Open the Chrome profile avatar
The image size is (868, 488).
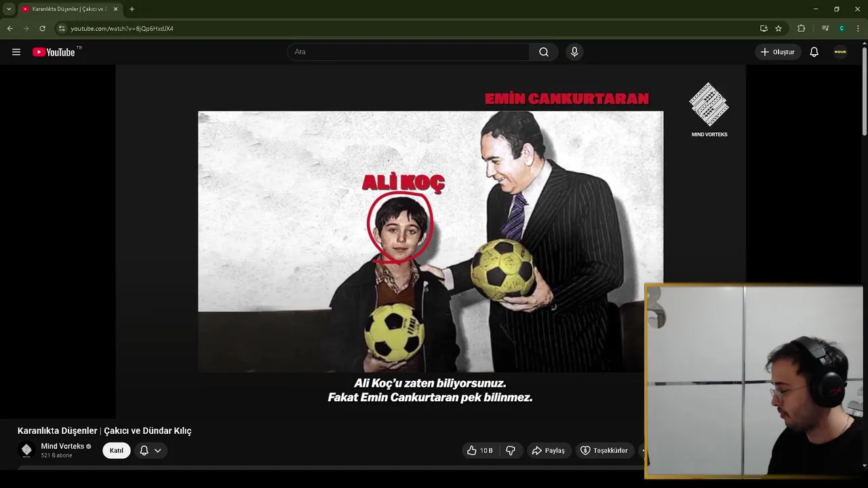click(842, 28)
